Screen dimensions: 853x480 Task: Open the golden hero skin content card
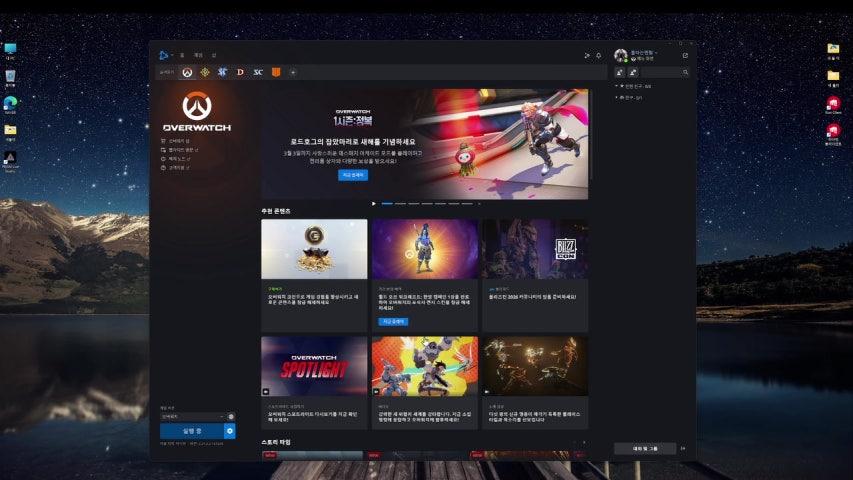[x=425, y=275]
